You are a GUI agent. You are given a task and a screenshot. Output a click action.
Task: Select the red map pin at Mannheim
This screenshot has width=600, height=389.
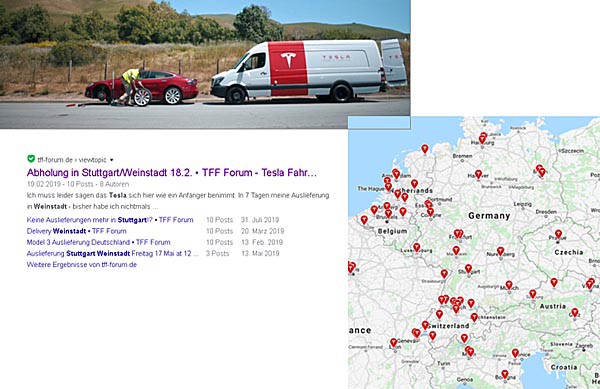456,250
